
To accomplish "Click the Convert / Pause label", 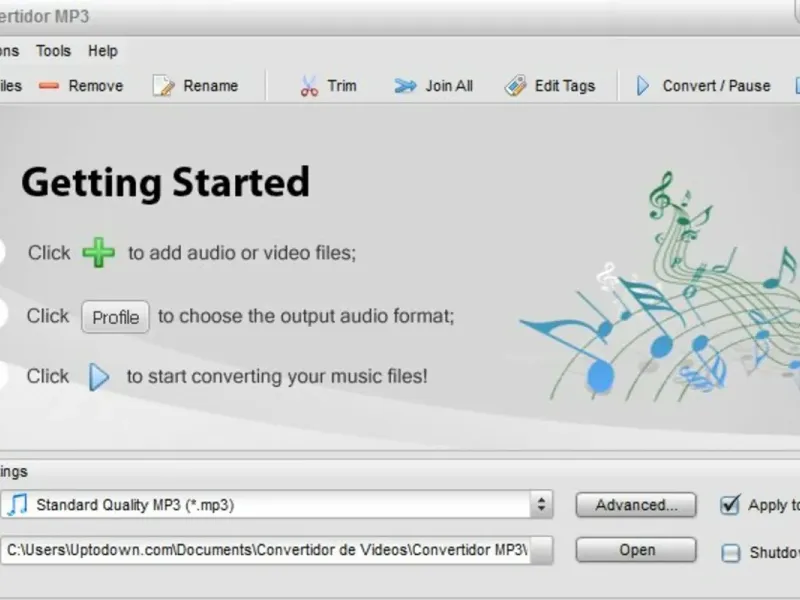I will pos(716,86).
